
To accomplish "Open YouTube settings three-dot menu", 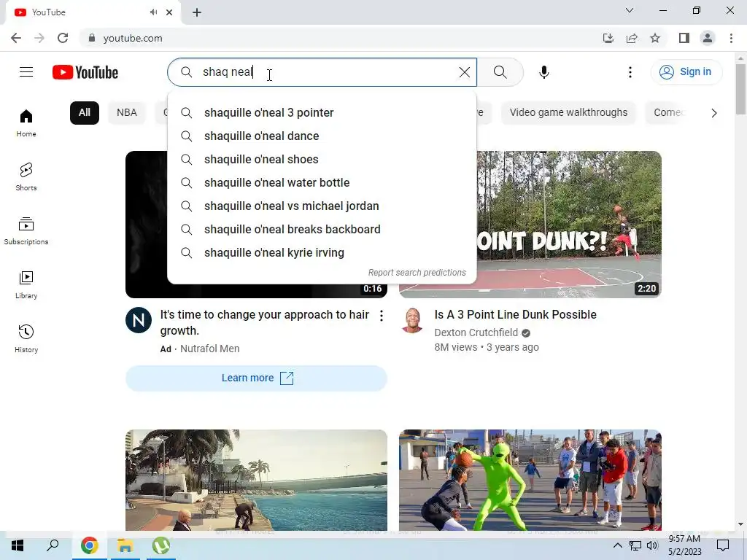I will pyautogui.click(x=630, y=72).
